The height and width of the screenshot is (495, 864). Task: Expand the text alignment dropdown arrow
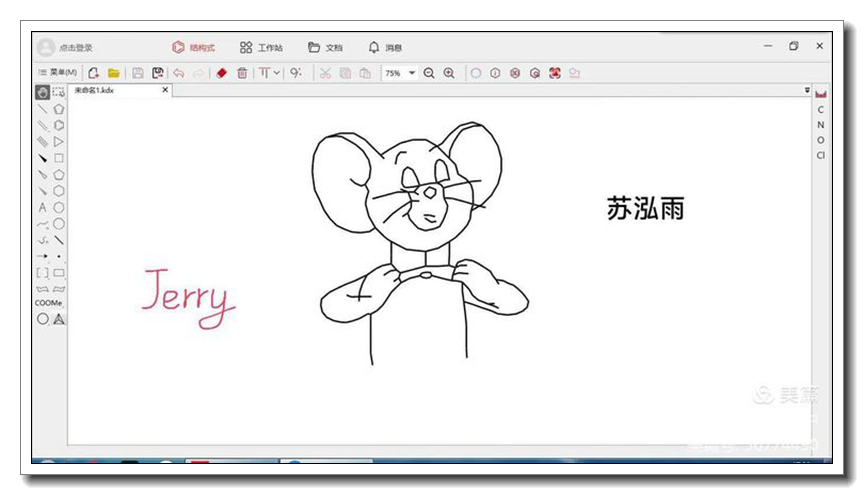click(277, 73)
